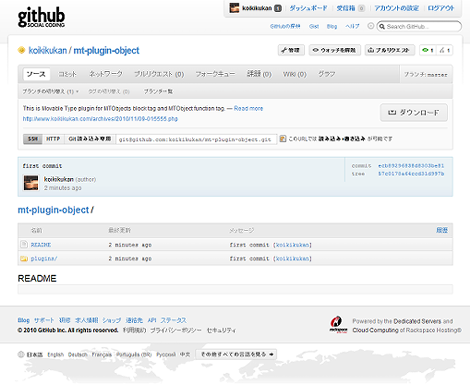Click the clipboard copy icon beside clone URL

point(283,139)
